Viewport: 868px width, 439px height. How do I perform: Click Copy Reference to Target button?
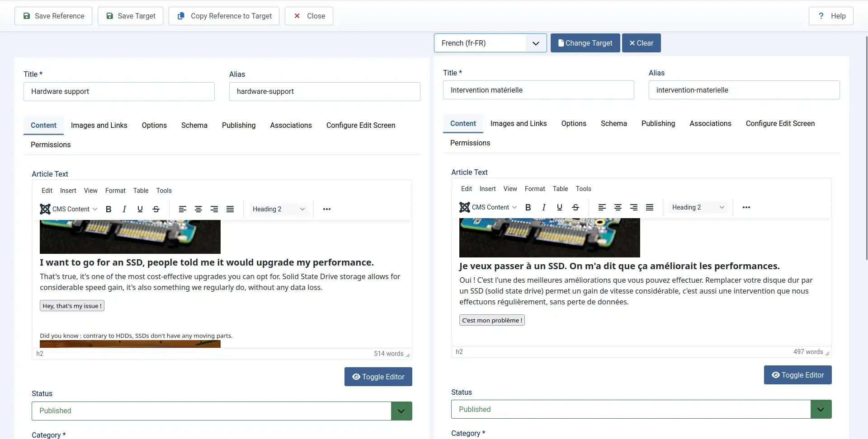pyautogui.click(x=224, y=16)
